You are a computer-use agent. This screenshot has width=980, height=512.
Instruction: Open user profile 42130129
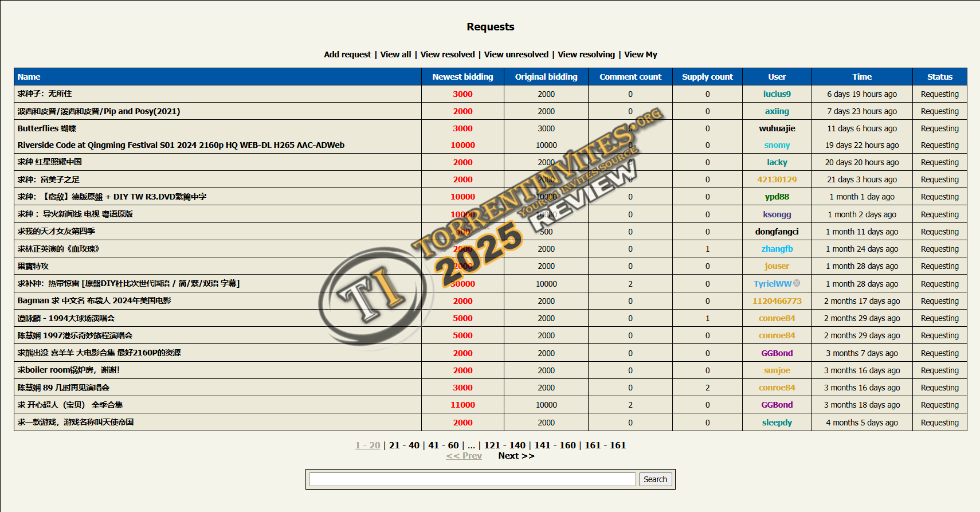777,179
